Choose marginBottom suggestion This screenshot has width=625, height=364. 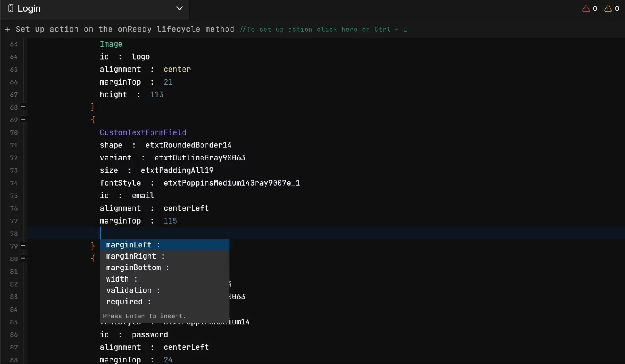(138, 267)
